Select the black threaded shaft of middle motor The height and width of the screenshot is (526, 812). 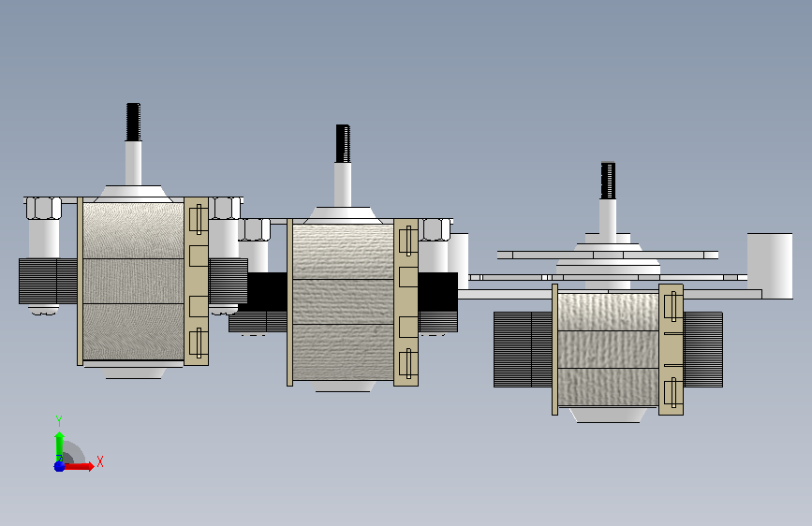[343, 143]
